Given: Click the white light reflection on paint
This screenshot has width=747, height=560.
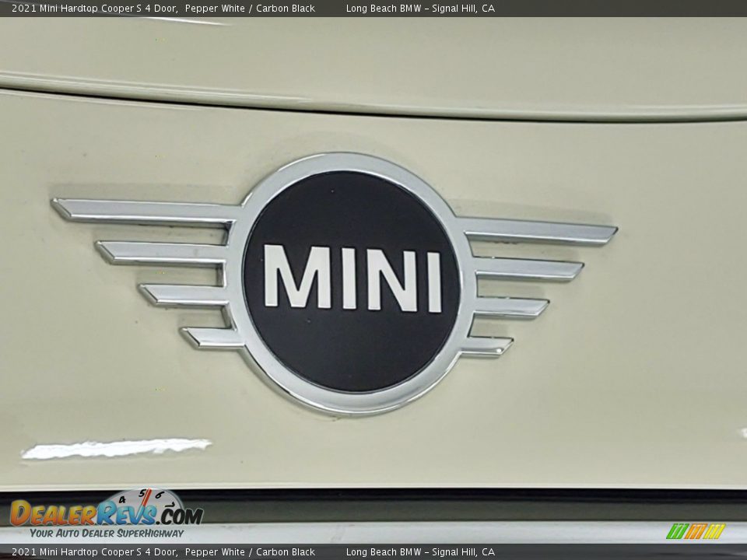Looking at the screenshot, I should 117,448.
